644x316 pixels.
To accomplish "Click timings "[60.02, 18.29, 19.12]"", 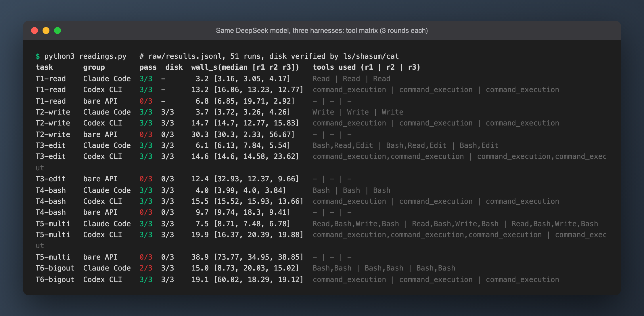I will 258,279.
